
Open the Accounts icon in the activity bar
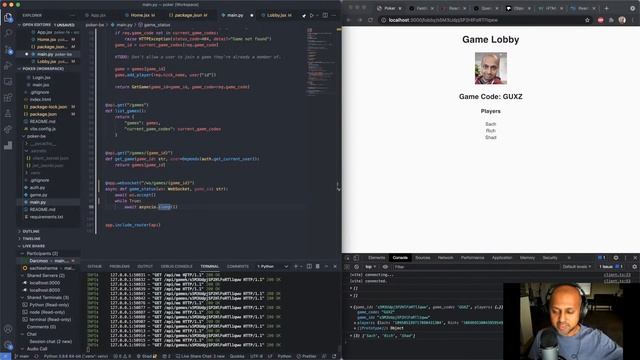tap(8, 329)
